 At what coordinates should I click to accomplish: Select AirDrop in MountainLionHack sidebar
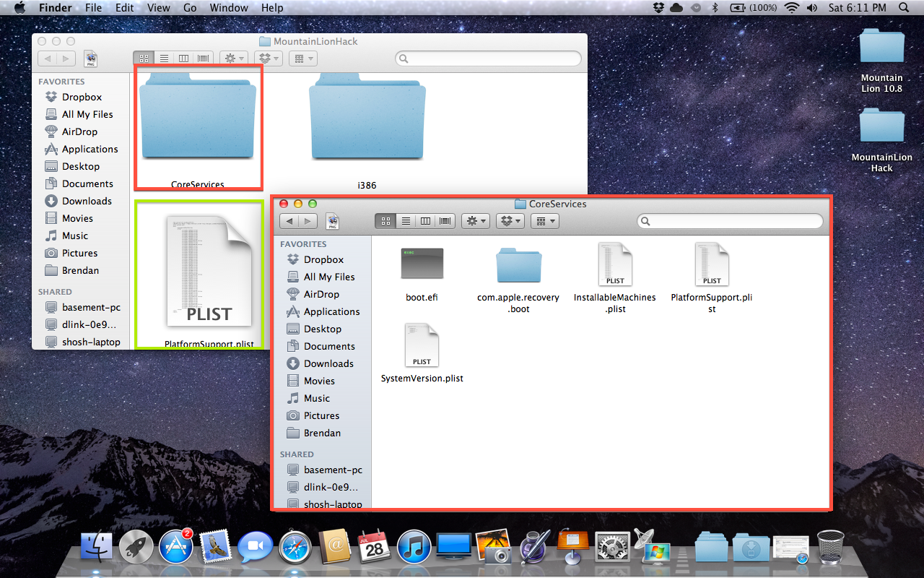click(x=71, y=131)
